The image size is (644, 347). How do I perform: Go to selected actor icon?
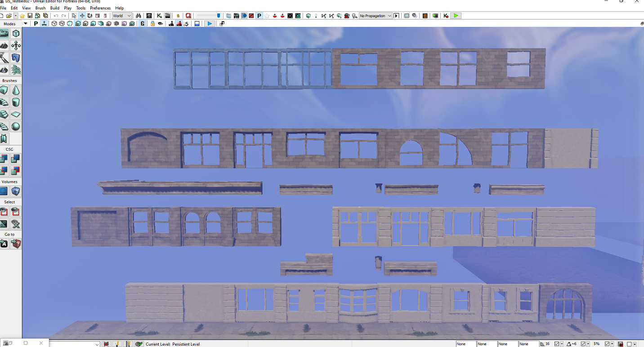[x=4, y=244]
